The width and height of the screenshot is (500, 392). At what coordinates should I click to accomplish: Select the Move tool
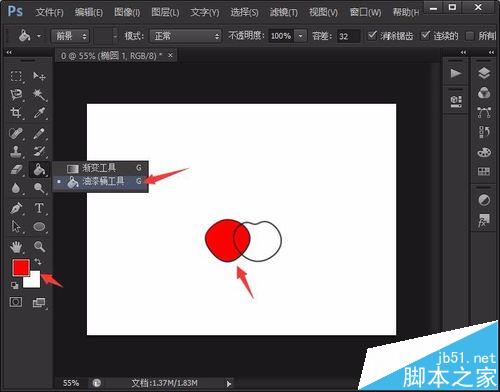(x=39, y=76)
